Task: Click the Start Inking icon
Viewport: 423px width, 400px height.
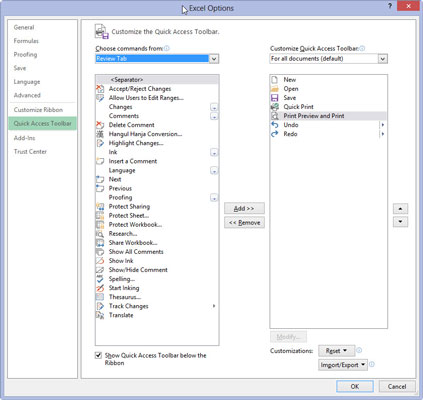Action: tap(100, 288)
